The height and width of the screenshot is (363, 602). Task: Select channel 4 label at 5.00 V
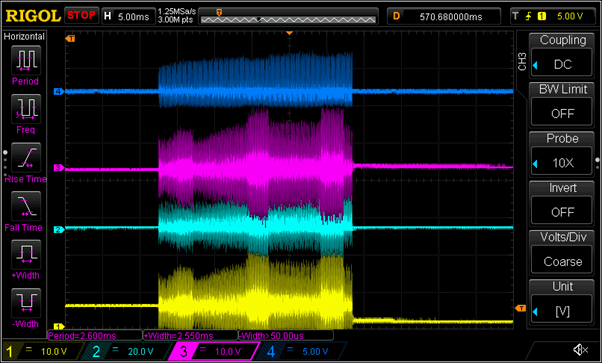pyautogui.click(x=301, y=351)
